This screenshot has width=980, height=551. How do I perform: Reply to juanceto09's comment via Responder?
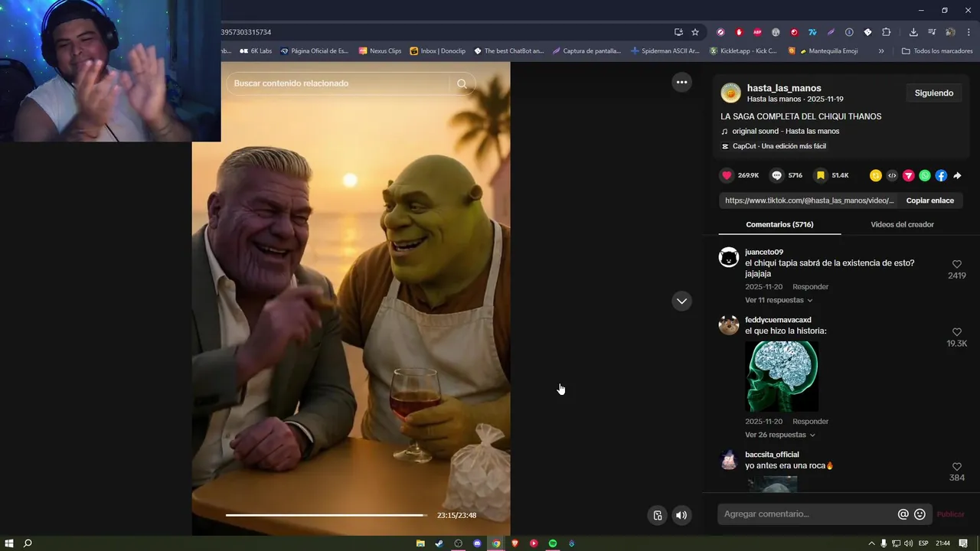pyautogui.click(x=810, y=287)
